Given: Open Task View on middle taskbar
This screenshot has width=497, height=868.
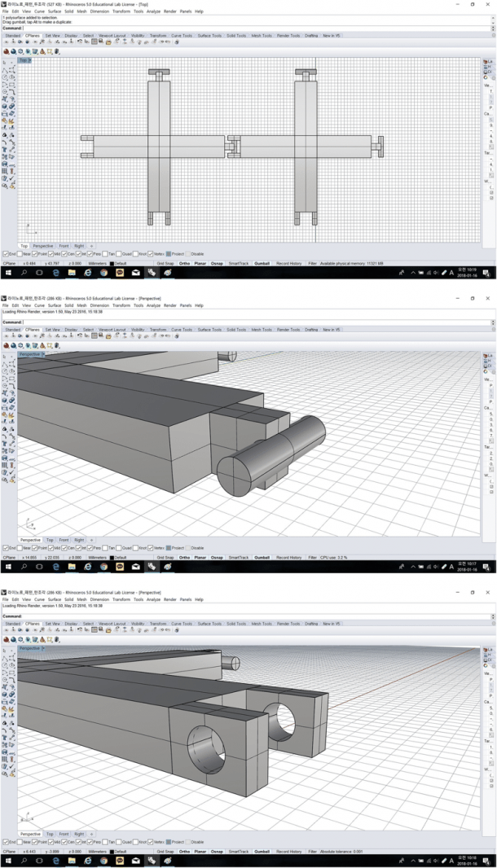Looking at the screenshot, I should click(x=39, y=566).
